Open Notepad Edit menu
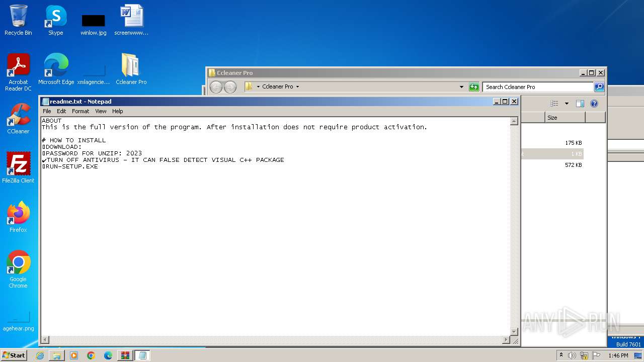The width and height of the screenshot is (644, 362). pos(61,111)
